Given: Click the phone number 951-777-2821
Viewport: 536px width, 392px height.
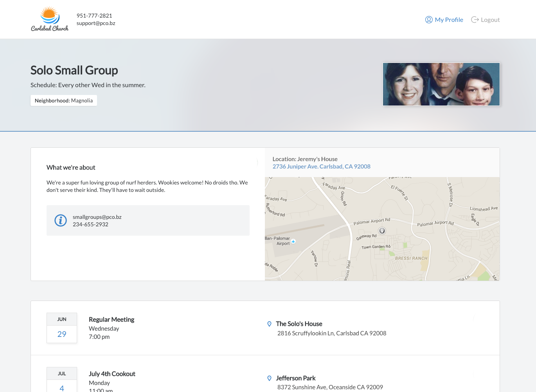Looking at the screenshot, I should tap(94, 15).
